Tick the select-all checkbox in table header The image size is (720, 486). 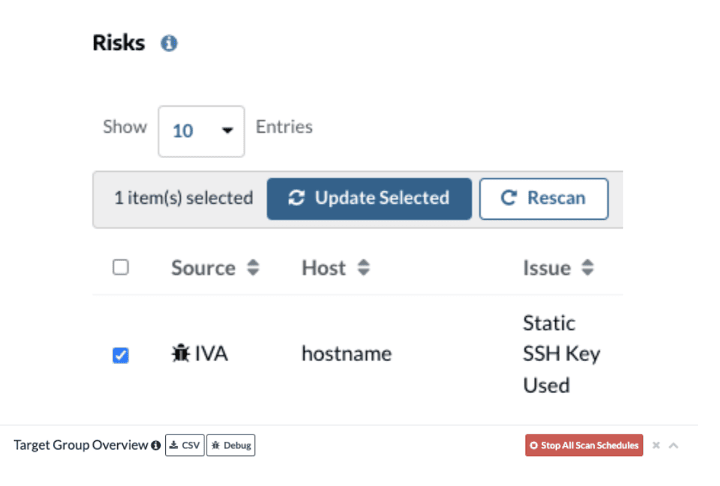(121, 267)
